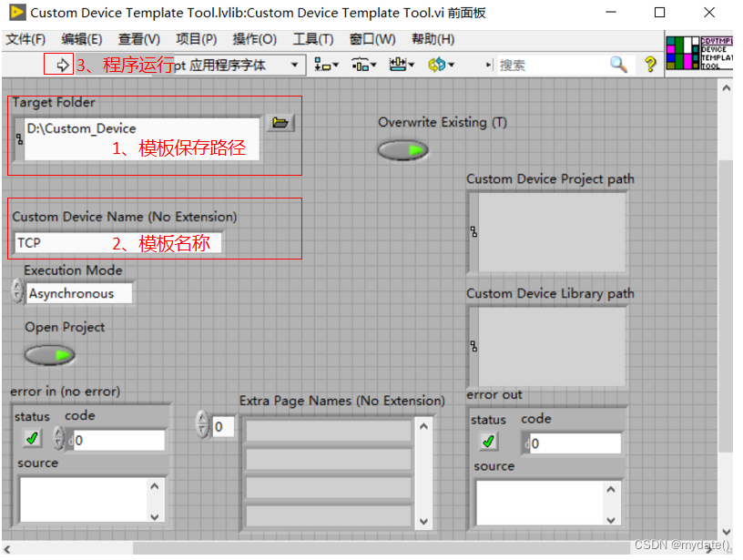743x560 pixels.
Task: Click Target Folder path type glyph
Action: click(x=19, y=138)
